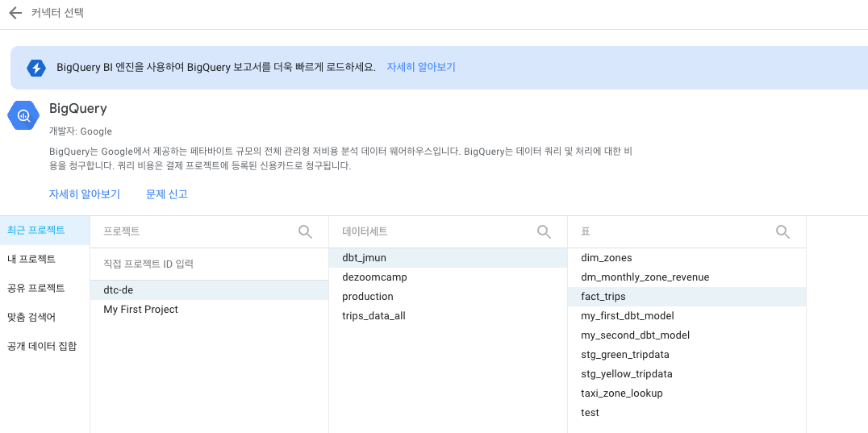868x433 pixels.
Task: Select the dtc-de project
Action: [x=209, y=290]
